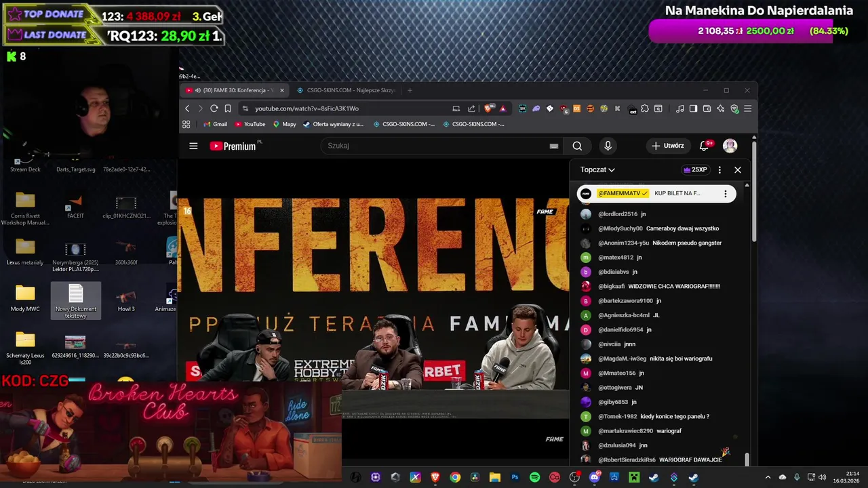Click chat username @martakrawiec8290

[x=626, y=431]
